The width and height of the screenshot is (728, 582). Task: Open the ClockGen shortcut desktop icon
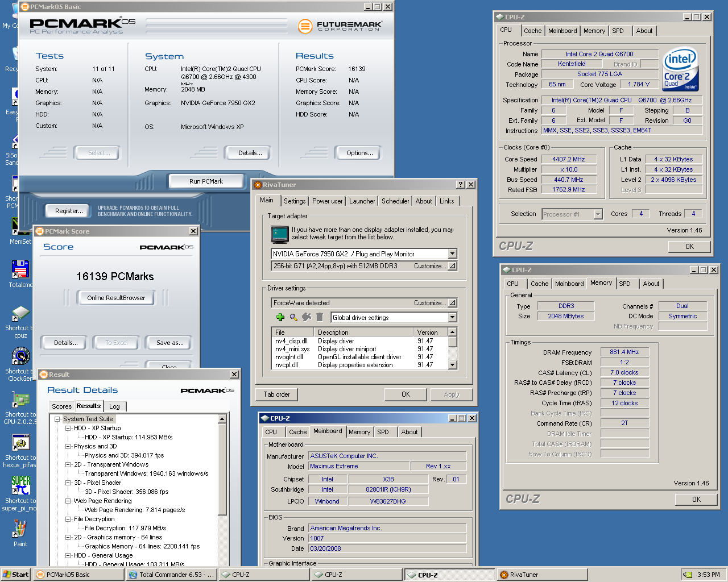pyautogui.click(x=20, y=356)
